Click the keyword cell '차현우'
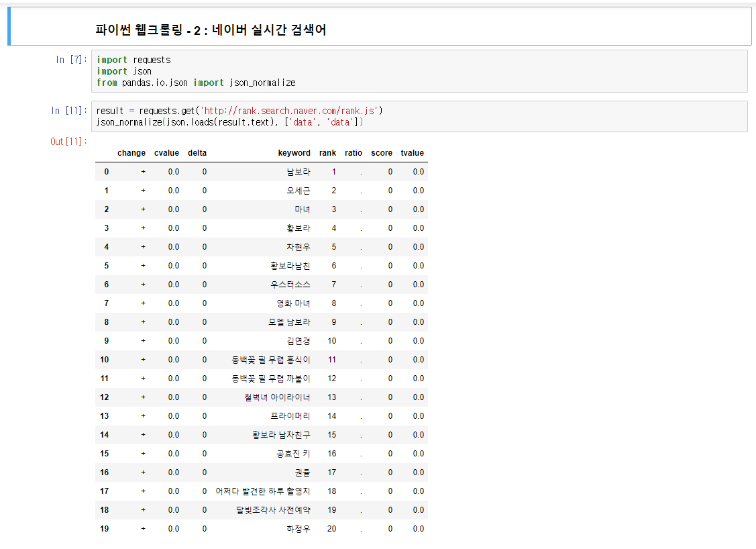The width and height of the screenshot is (756, 549). coord(299,247)
